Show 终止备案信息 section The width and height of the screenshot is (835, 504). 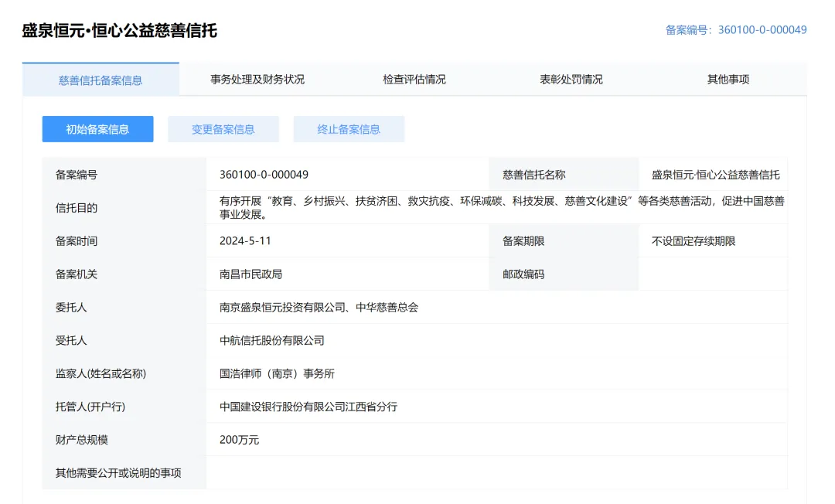point(349,129)
